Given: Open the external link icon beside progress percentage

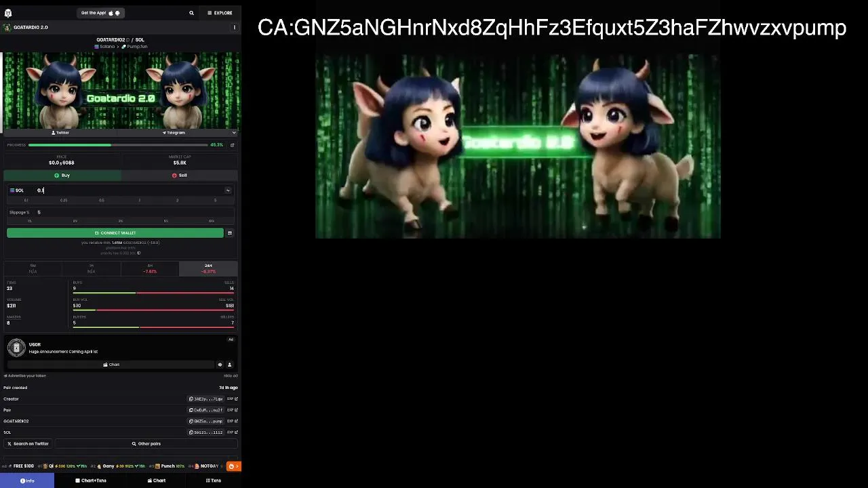Looking at the screenshot, I should [232, 145].
